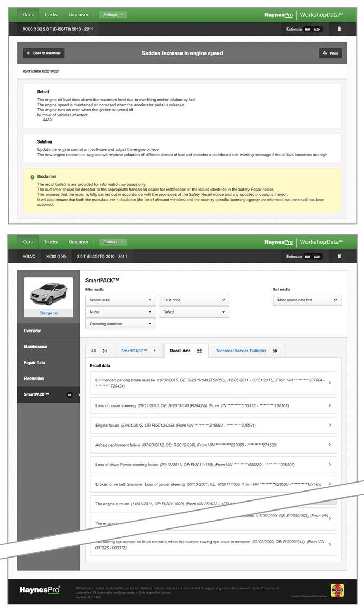
Task: Open Unintended parking brake release row chevron
Action: 330,383
